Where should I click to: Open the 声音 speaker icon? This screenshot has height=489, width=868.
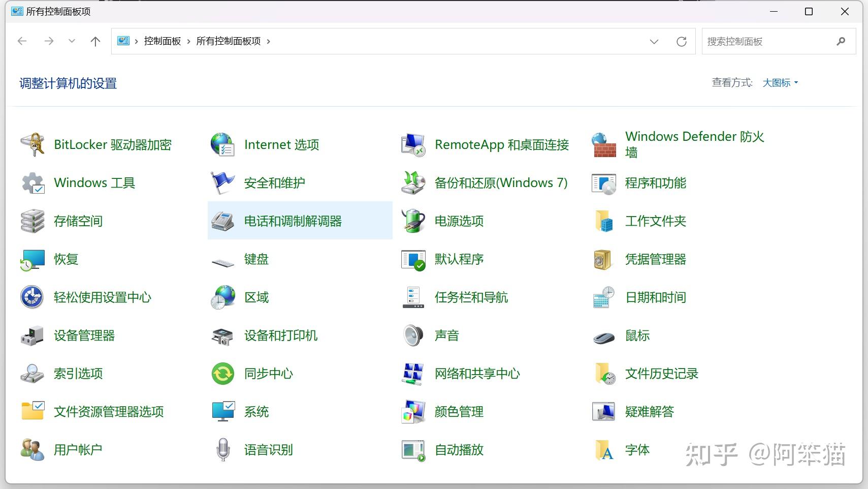413,335
